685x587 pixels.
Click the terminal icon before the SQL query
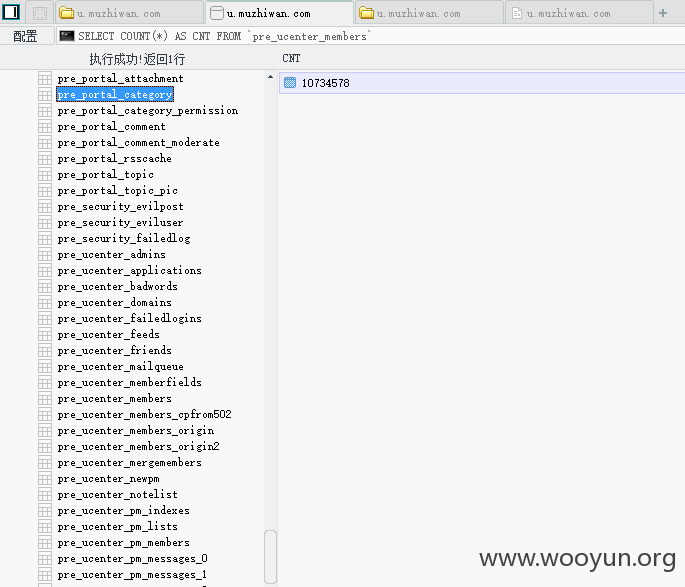tap(66, 36)
